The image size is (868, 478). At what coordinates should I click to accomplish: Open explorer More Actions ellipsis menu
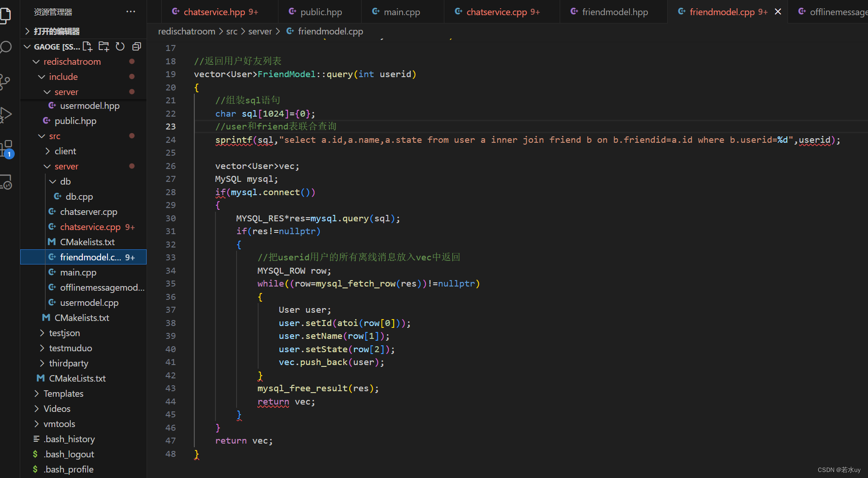(131, 11)
